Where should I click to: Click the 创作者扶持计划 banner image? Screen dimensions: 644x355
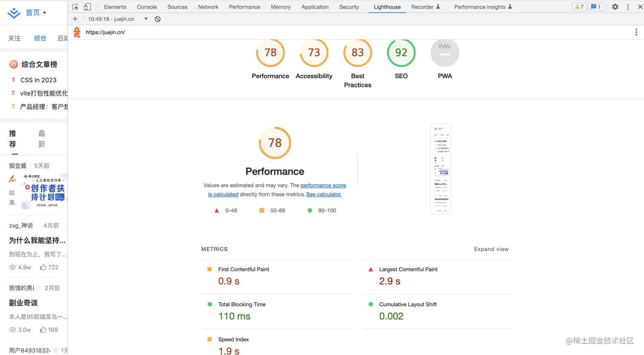pos(44,192)
